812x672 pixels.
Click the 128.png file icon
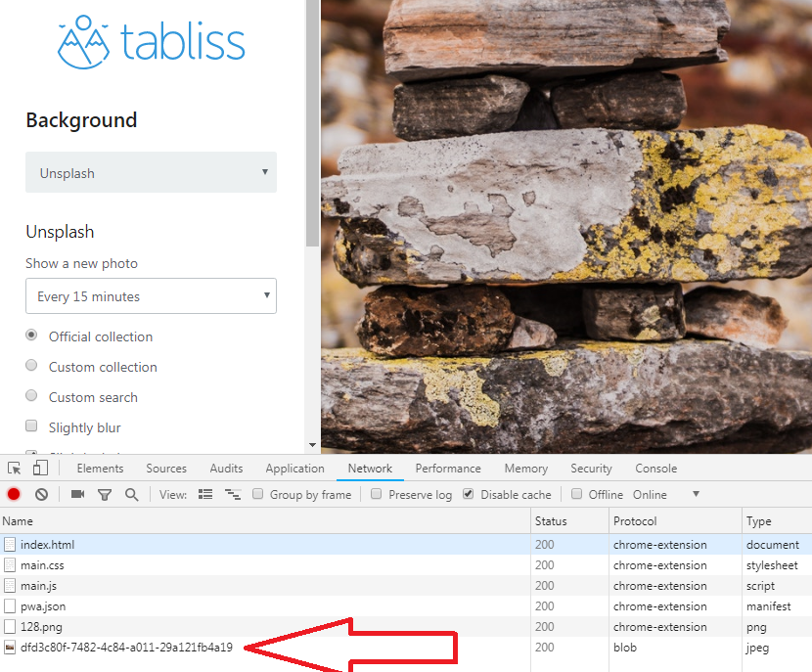[x=10, y=626]
